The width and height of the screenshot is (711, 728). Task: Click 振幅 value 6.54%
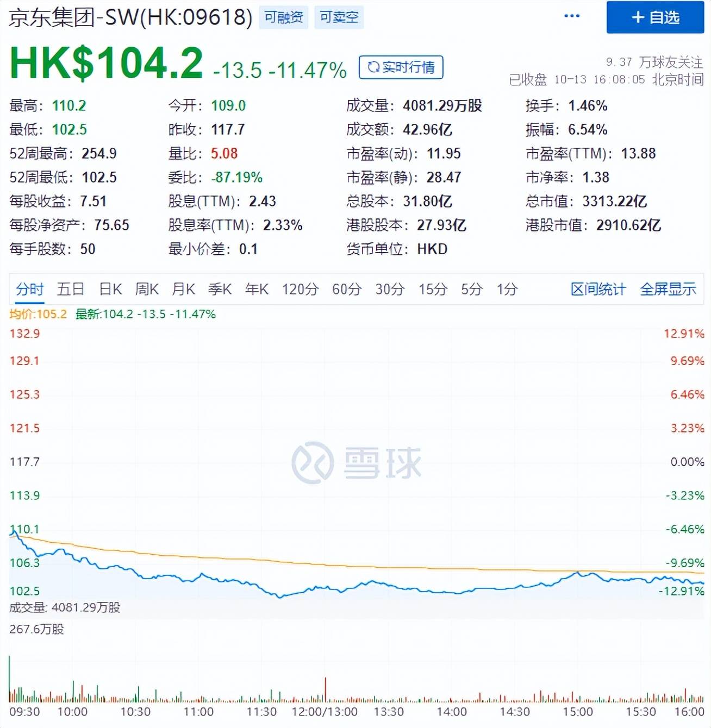click(x=588, y=129)
